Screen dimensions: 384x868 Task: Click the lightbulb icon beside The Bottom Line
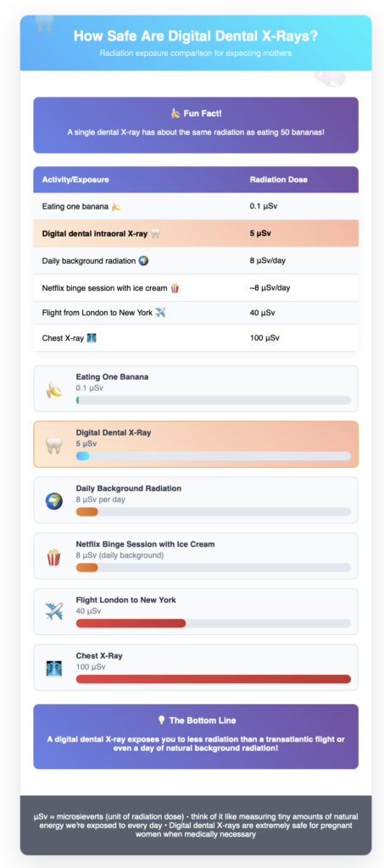[x=162, y=721]
